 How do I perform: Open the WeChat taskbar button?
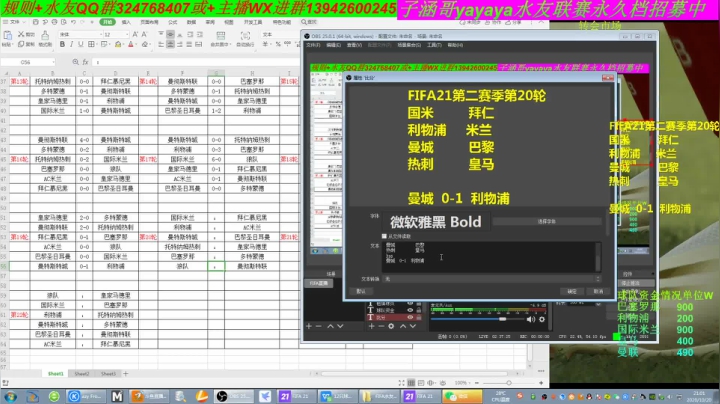(x=462, y=396)
